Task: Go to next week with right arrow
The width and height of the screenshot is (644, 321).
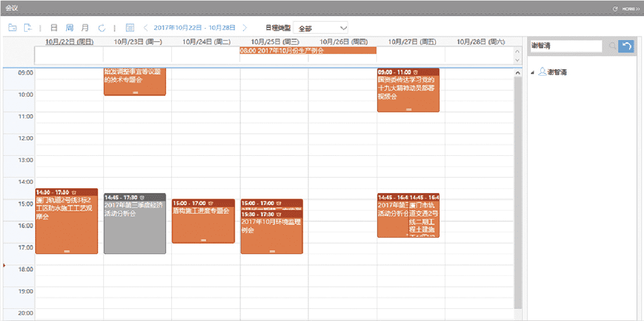Action: click(x=245, y=27)
